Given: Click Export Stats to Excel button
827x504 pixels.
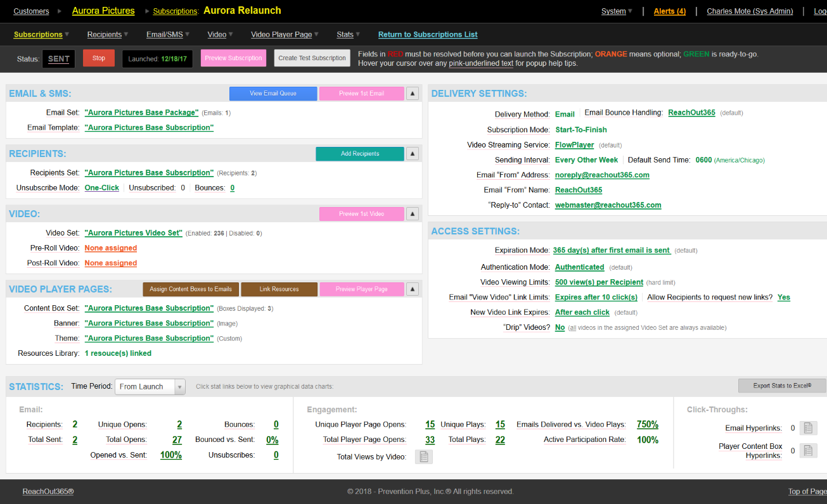Looking at the screenshot, I should click(x=782, y=386).
